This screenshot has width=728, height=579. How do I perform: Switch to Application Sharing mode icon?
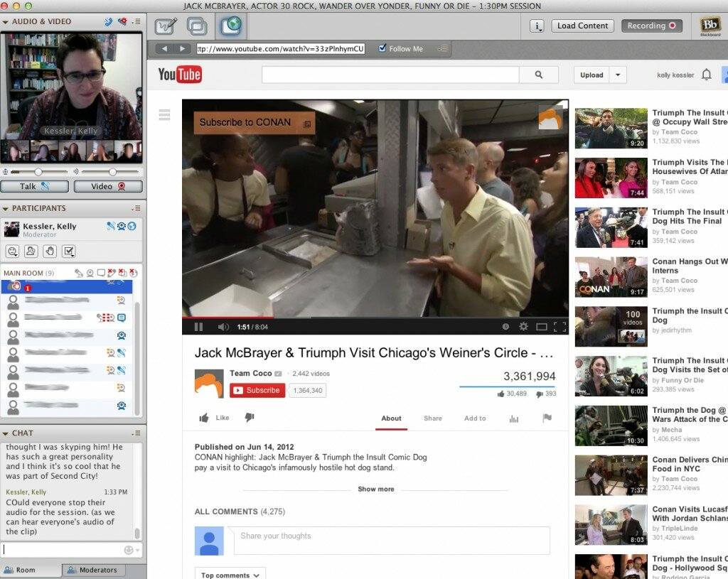tap(197, 26)
